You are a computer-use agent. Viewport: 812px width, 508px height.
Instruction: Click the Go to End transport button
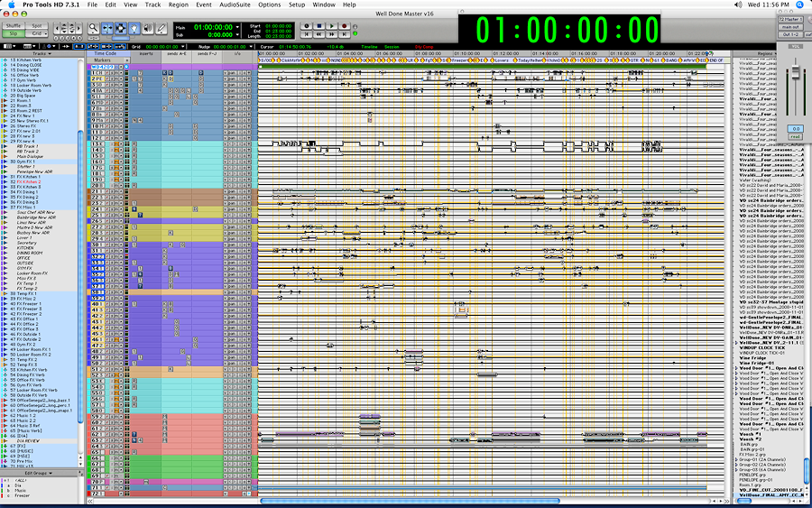pyautogui.click(x=345, y=34)
